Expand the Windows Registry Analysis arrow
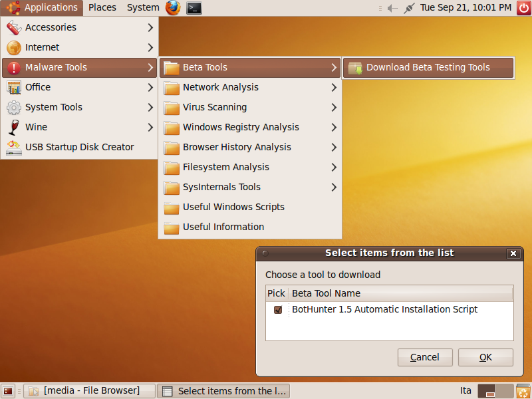 pyautogui.click(x=334, y=128)
